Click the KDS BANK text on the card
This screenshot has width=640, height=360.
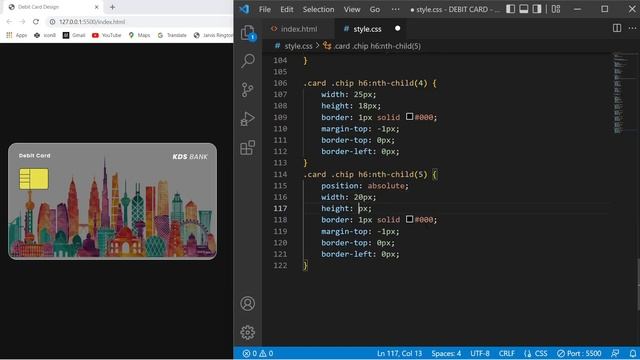[190, 157]
